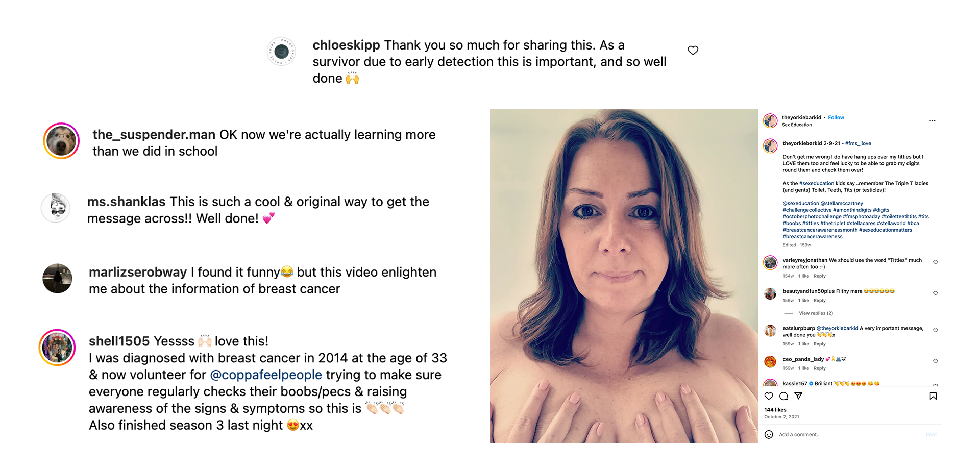Open the three-dots more options menu
The image size is (980, 469).
click(932, 121)
